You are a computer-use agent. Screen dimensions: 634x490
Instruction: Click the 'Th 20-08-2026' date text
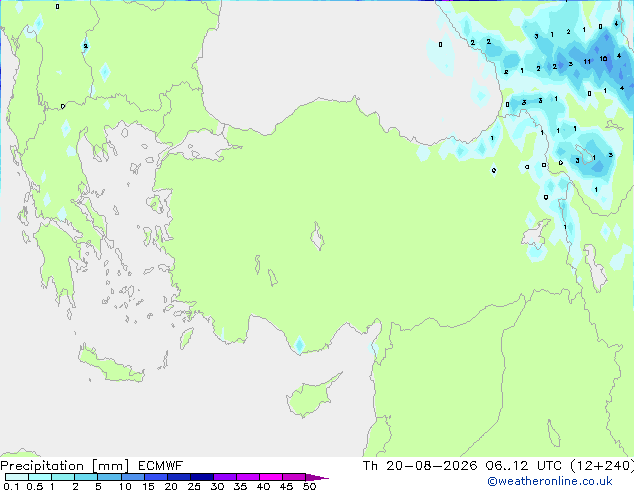(x=420, y=466)
